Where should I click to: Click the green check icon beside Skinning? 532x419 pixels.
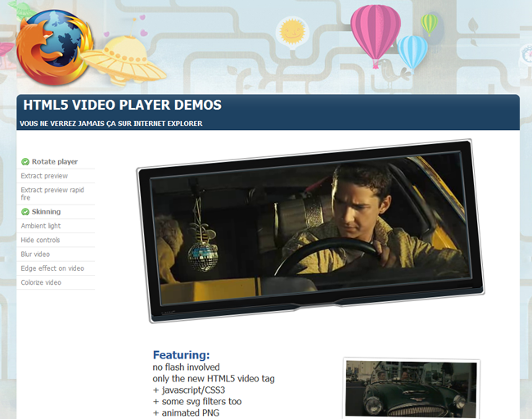click(25, 212)
